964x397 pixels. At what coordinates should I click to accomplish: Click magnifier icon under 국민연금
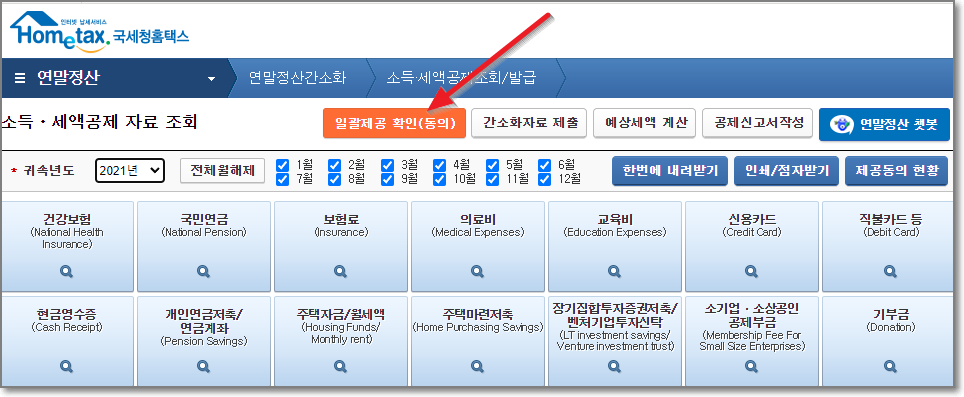coord(203,271)
